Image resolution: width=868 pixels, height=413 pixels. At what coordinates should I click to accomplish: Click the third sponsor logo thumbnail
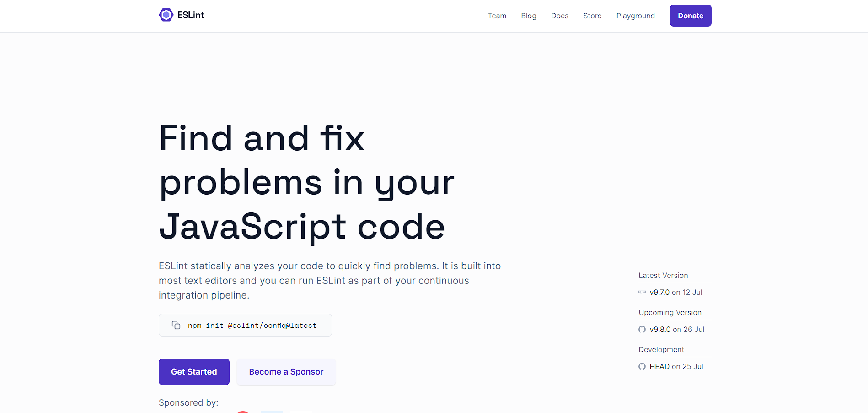pyautogui.click(x=301, y=411)
